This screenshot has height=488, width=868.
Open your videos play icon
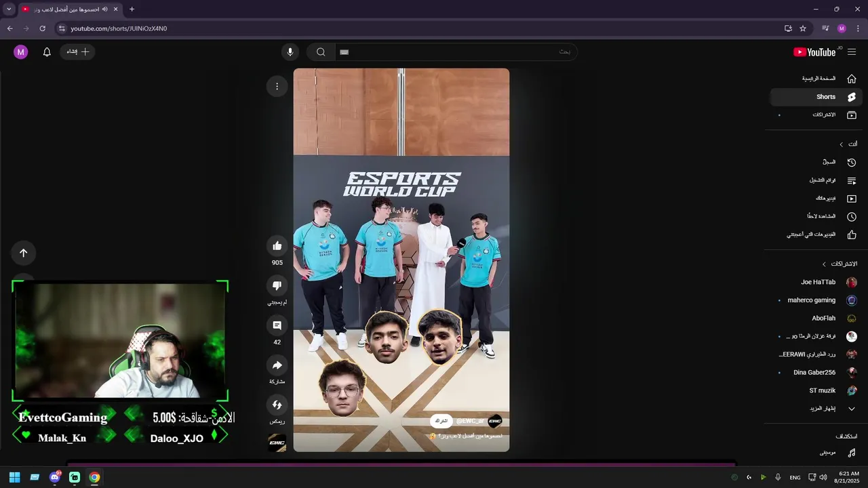coord(852,199)
